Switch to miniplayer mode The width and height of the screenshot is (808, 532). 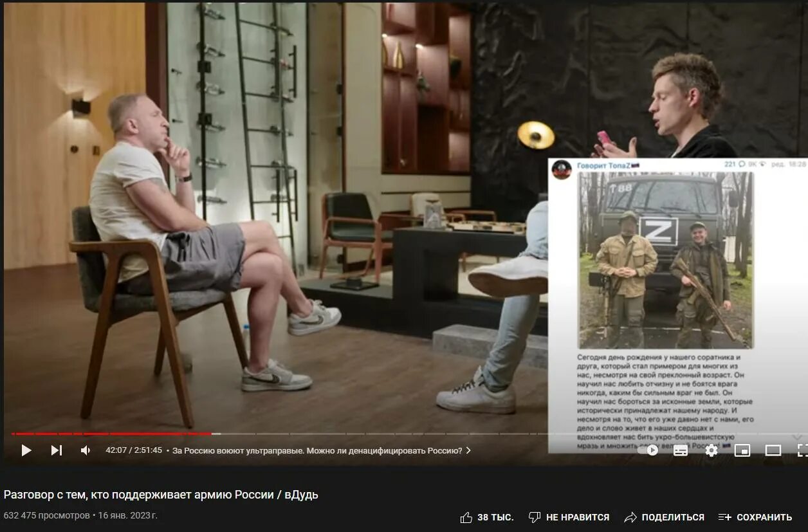[742, 450]
